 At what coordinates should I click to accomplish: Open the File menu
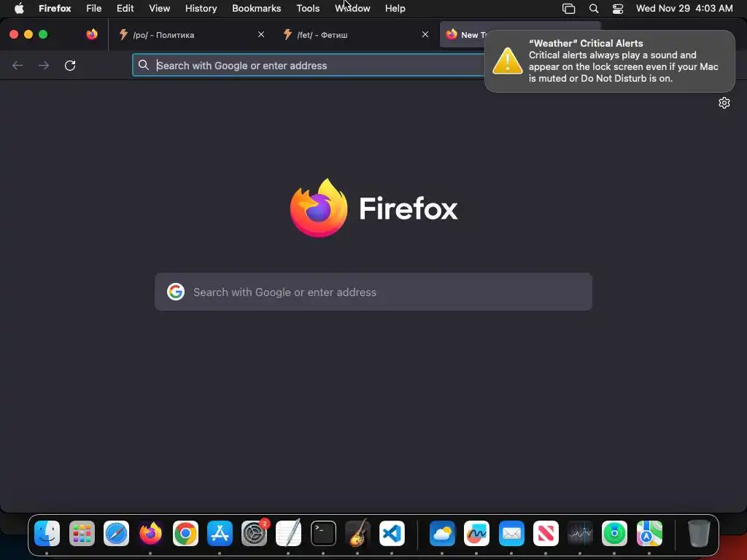pos(94,9)
